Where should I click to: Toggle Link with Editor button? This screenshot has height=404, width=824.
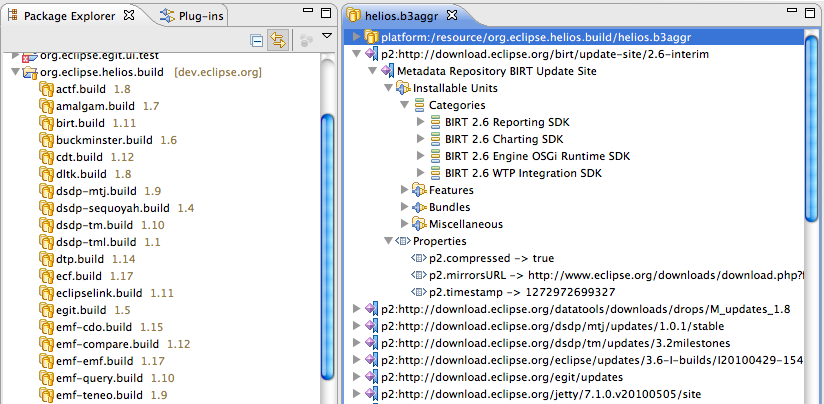279,40
